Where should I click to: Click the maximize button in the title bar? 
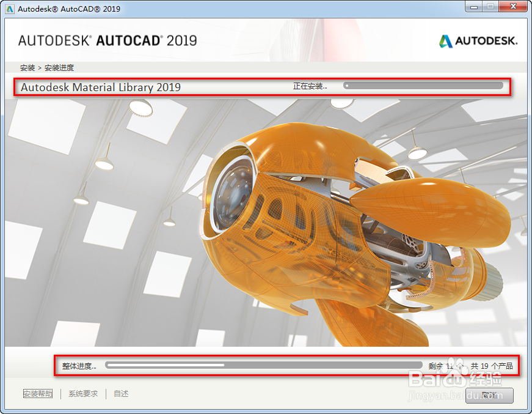tap(491, 7)
